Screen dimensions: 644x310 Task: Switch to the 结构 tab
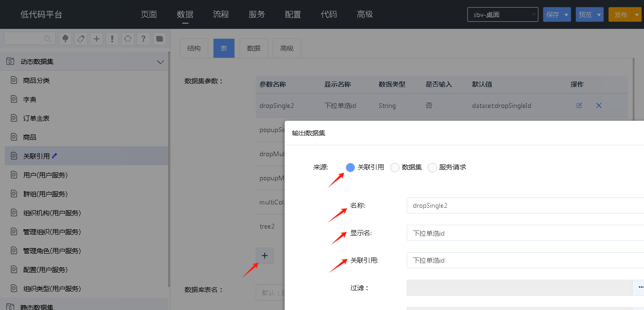click(x=194, y=48)
